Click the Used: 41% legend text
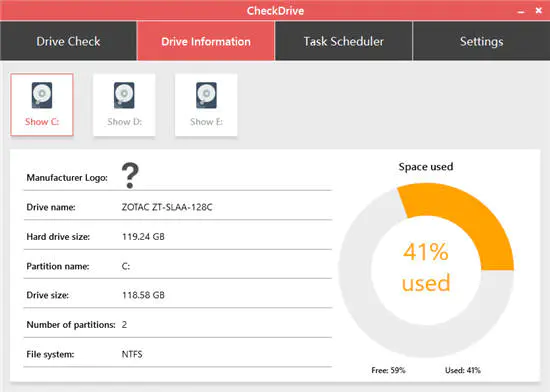The width and height of the screenshot is (550, 392). click(x=463, y=370)
